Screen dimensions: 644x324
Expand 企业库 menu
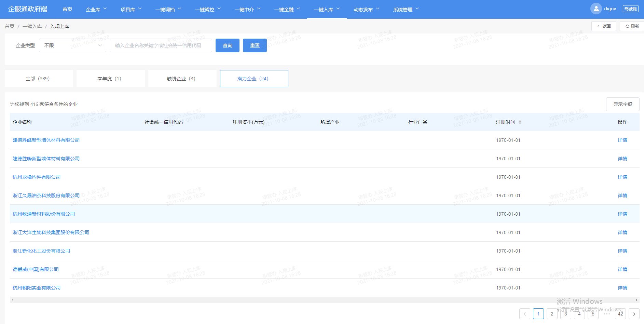[x=96, y=9]
